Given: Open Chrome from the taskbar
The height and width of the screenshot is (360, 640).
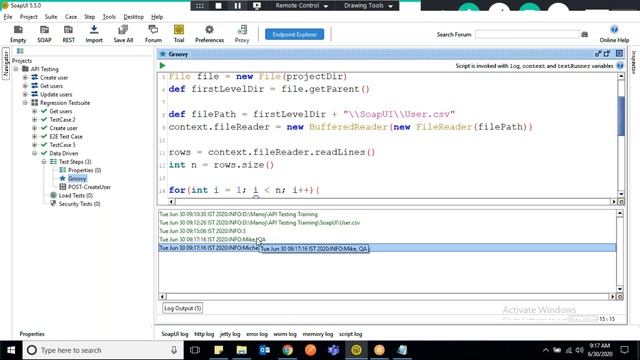Looking at the screenshot, I should 287,350.
